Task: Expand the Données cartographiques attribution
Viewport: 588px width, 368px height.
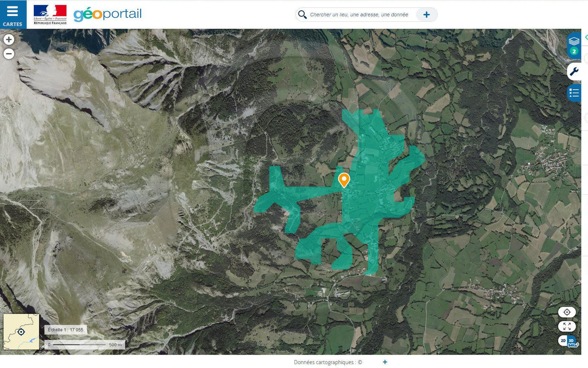Action: point(385,362)
